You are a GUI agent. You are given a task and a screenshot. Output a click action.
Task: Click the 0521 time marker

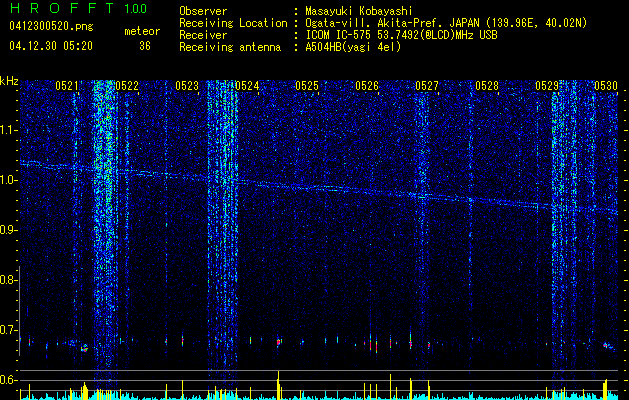click(x=67, y=85)
